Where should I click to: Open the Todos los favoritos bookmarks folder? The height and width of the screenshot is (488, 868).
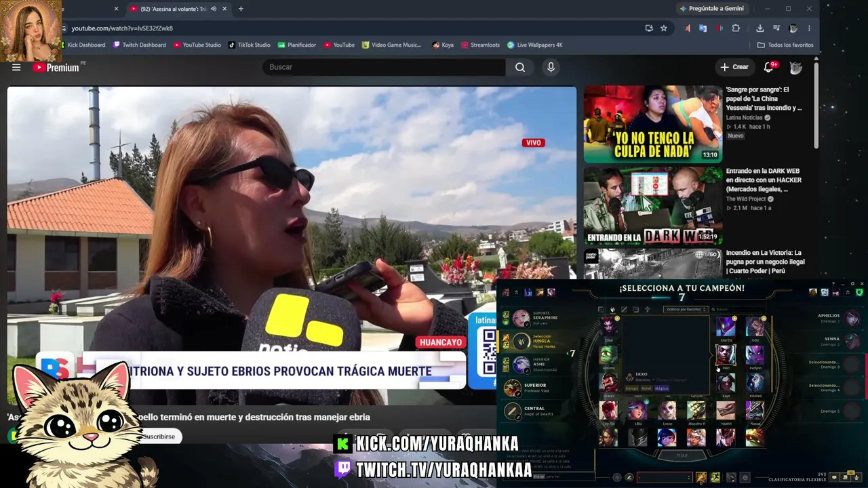click(x=785, y=45)
